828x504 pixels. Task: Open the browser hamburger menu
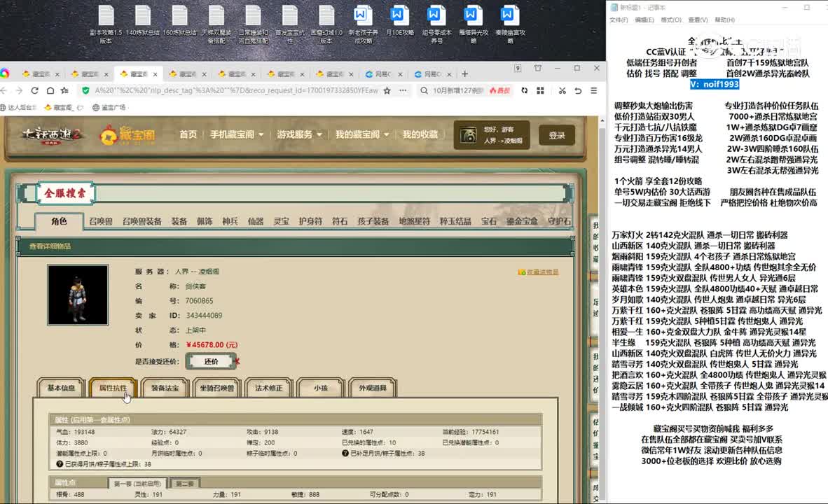[593, 91]
